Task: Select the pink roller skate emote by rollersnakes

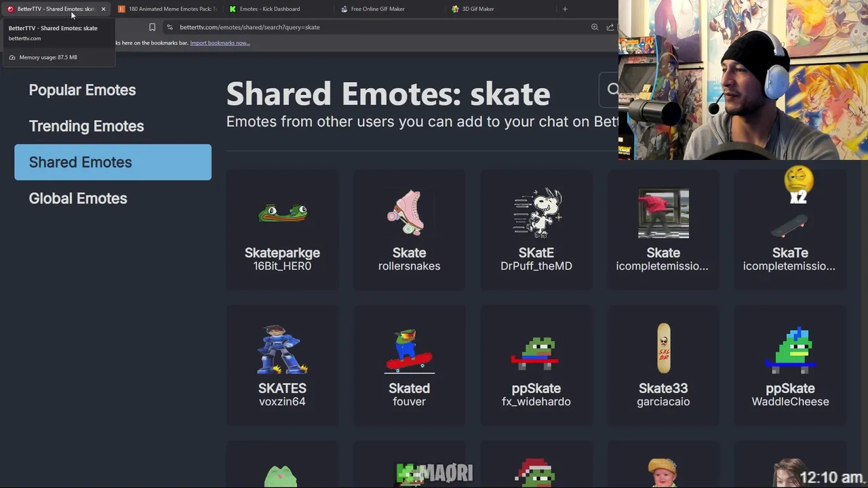Action: coord(409,229)
